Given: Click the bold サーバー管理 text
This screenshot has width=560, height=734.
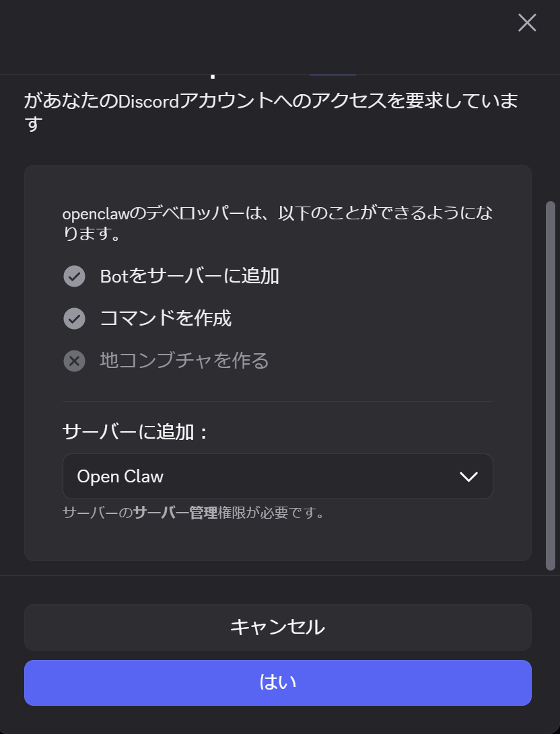Looking at the screenshot, I should (175, 513).
